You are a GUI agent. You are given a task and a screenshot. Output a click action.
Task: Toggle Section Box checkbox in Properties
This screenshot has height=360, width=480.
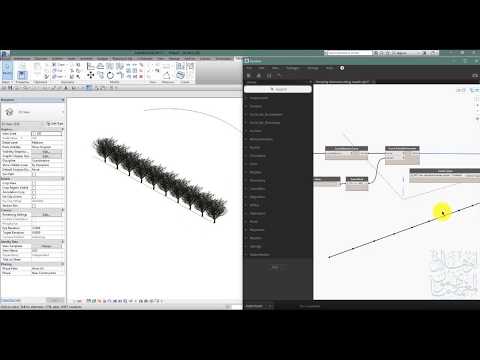tap(34, 206)
